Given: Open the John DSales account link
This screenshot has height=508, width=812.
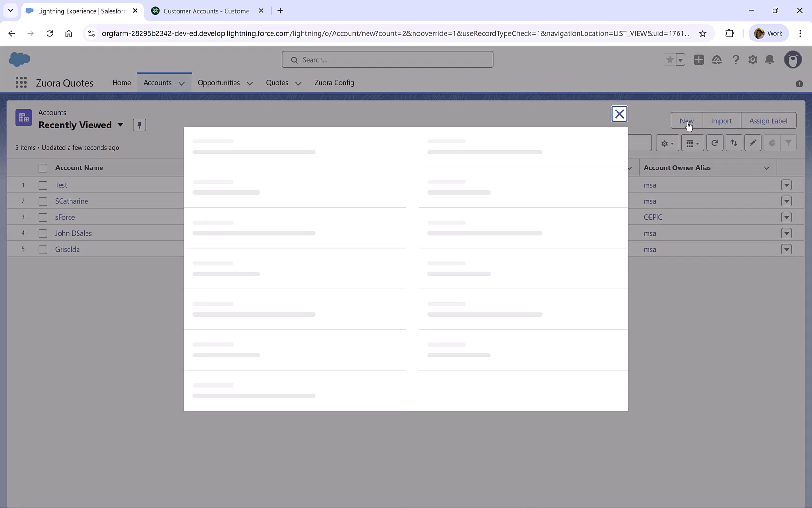Looking at the screenshot, I should point(73,233).
